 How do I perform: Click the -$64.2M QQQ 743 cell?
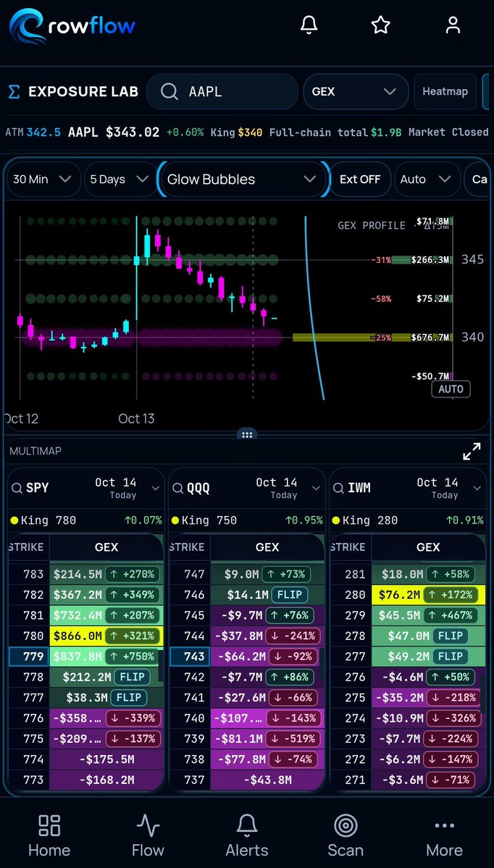coord(267,657)
